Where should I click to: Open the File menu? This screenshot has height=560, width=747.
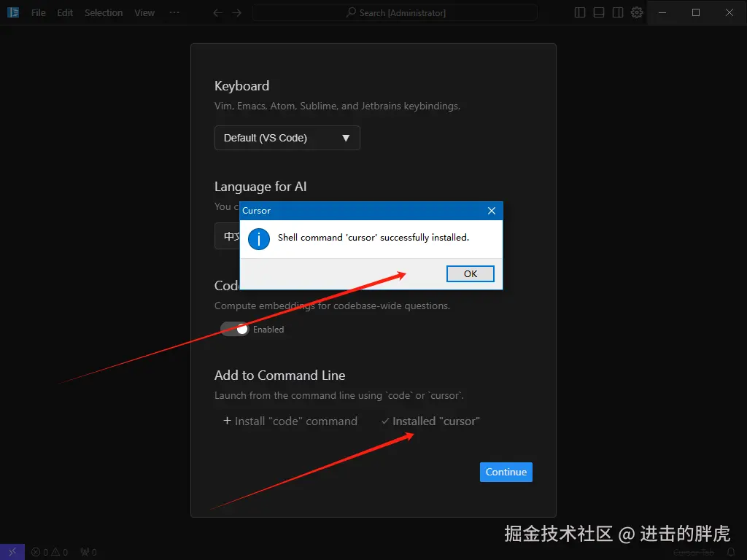coord(38,13)
